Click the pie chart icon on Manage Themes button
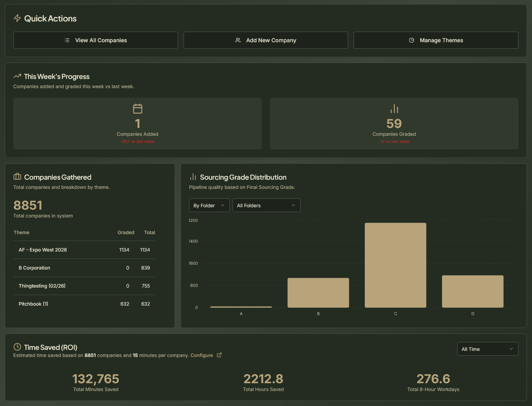The height and width of the screenshot is (406, 532). click(x=412, y=40)
